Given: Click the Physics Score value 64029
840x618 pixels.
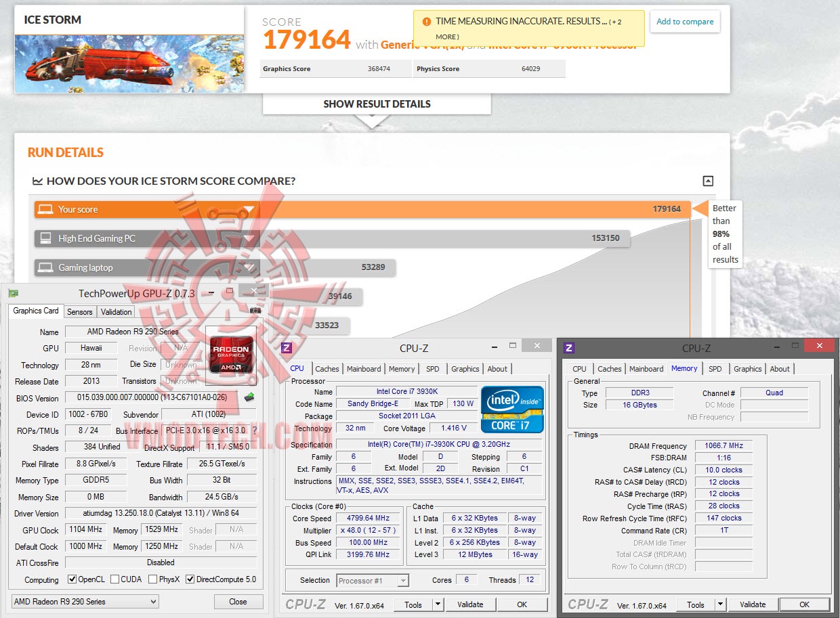Looking at the screenshot, I should [x=530, y=68].
